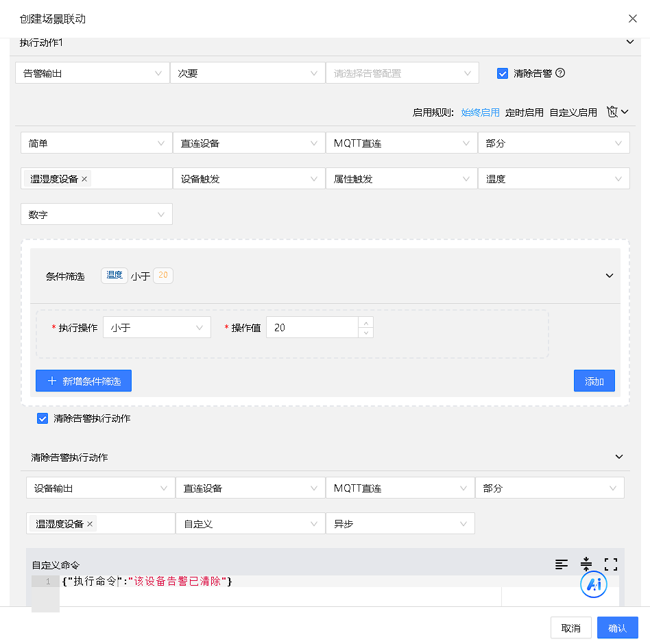
Task: Open the command editor in fullscreen
Action: (x=611, y=564)
